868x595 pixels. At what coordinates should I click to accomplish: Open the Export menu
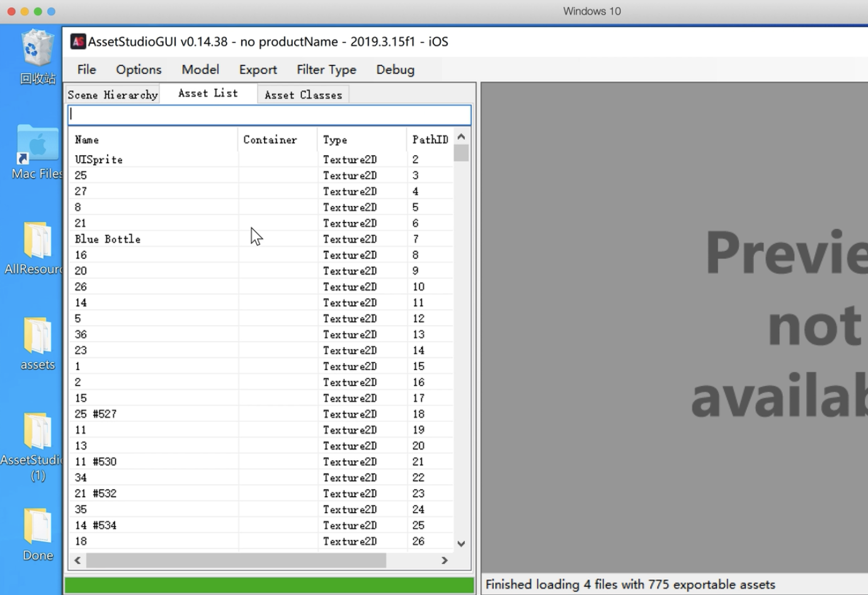click(x=258, y=69)
